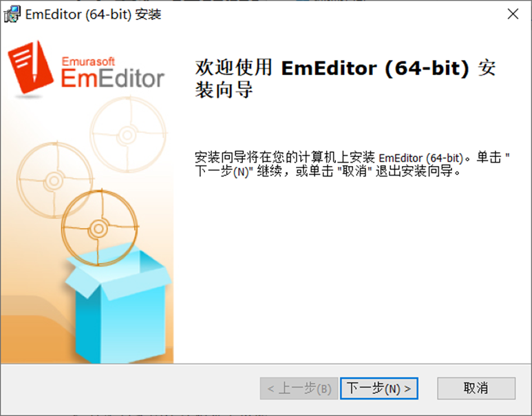This screenshot has width=532, height=416.
Task: Click the empty white area below the description
Action: 352,271
